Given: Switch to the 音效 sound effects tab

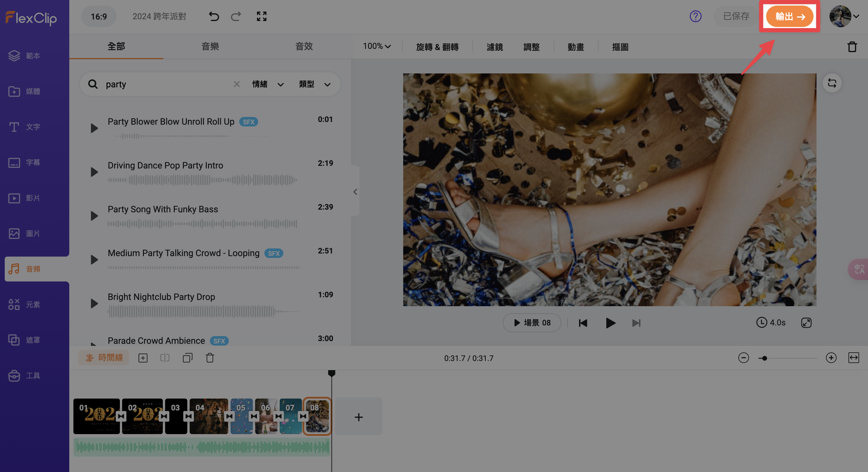Looking at the screenshot, I should point(304,46).
